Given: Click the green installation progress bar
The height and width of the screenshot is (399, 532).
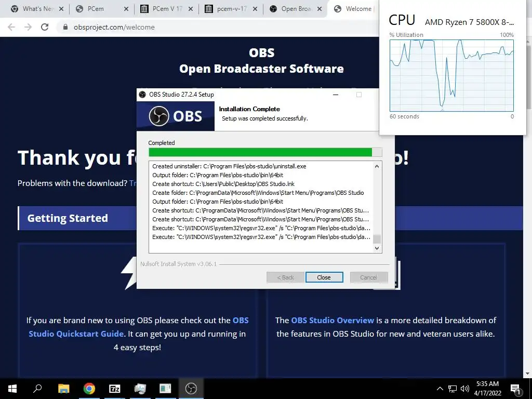Looking at the screenshot, I should click(x=265, y=152).
